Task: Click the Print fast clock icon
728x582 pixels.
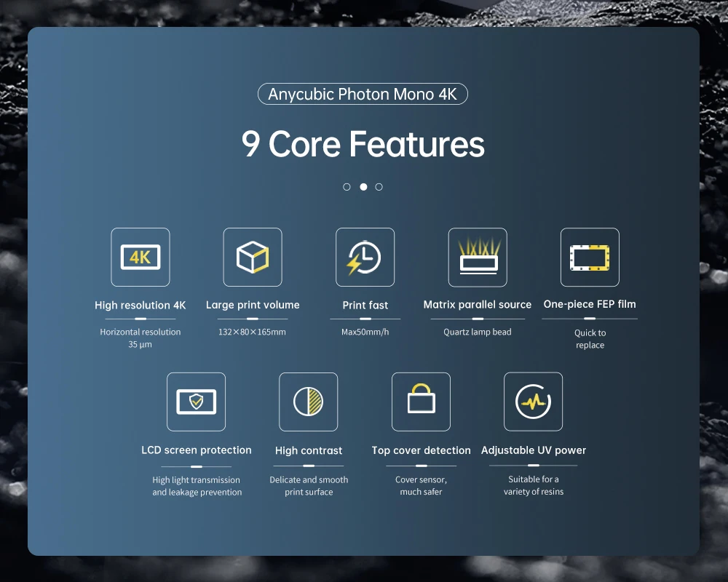Action: click(x=365, y=257)
